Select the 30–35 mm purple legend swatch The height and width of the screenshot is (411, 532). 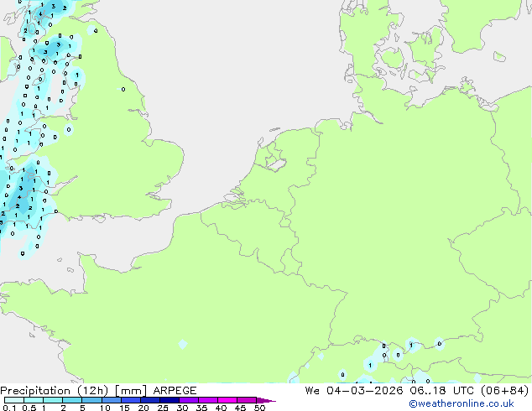coord(189,400)
